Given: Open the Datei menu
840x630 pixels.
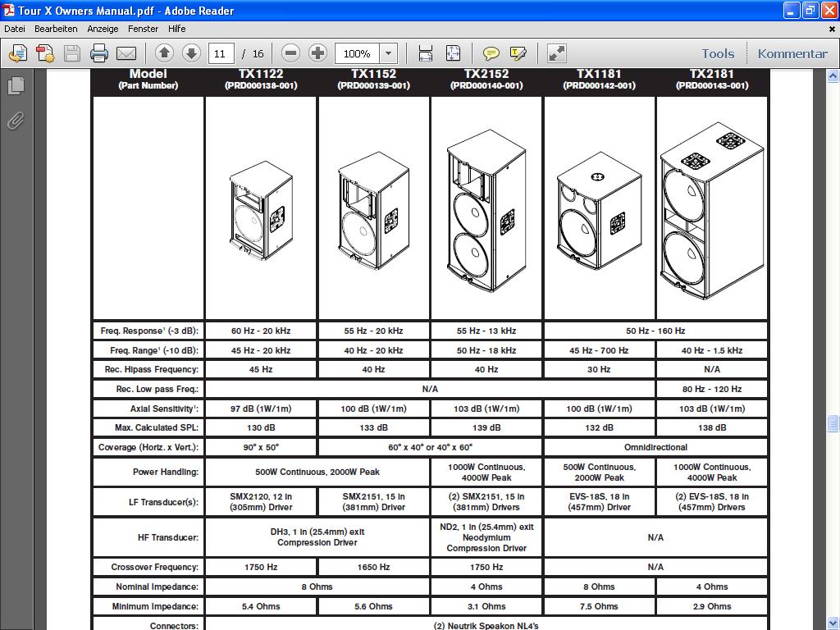Looking at the screenshot, I should [15, 29].
